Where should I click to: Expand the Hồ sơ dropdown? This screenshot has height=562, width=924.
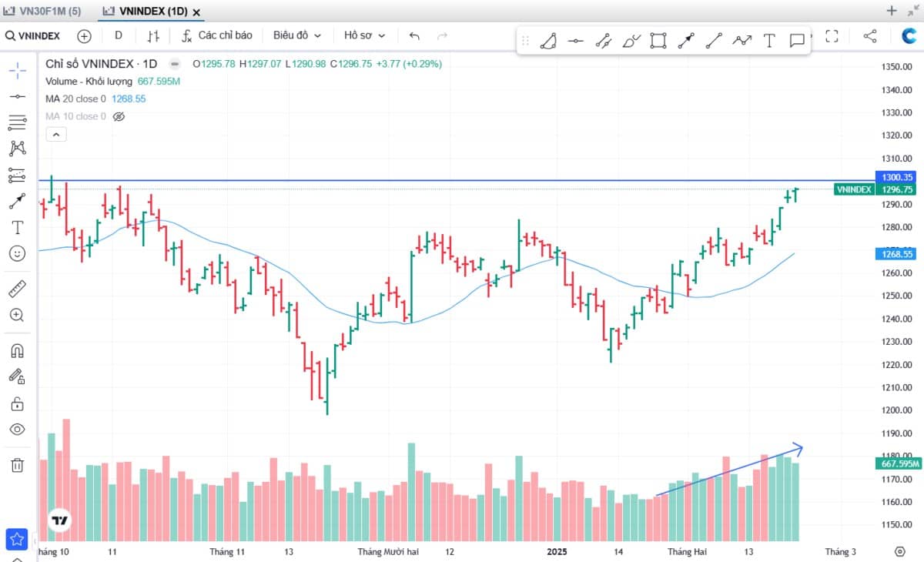(x=365, y=35)
